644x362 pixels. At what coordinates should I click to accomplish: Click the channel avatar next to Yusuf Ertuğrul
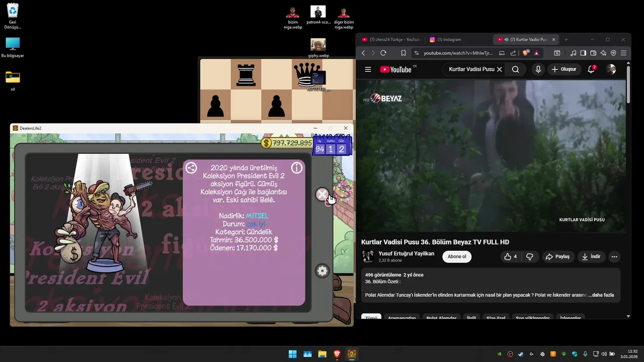pyautogui.click(x=368, y=256)
